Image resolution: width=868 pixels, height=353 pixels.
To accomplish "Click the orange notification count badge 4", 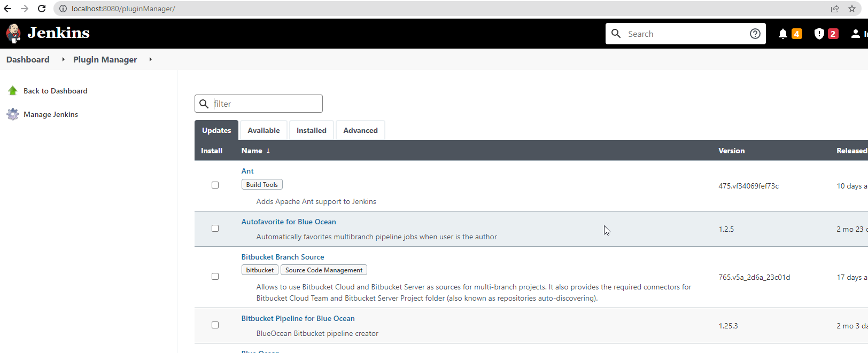I will pyautogui.click(x=797, y=34).
